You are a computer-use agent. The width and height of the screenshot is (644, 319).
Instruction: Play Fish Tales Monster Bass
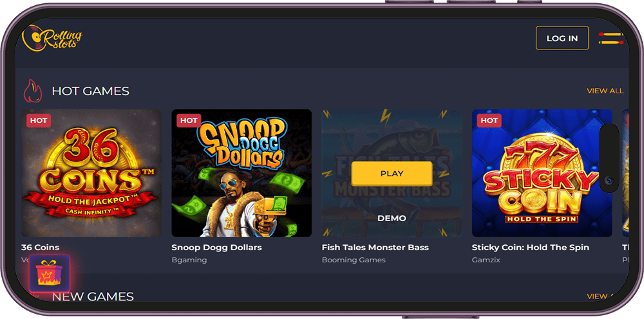click(392, 174)
